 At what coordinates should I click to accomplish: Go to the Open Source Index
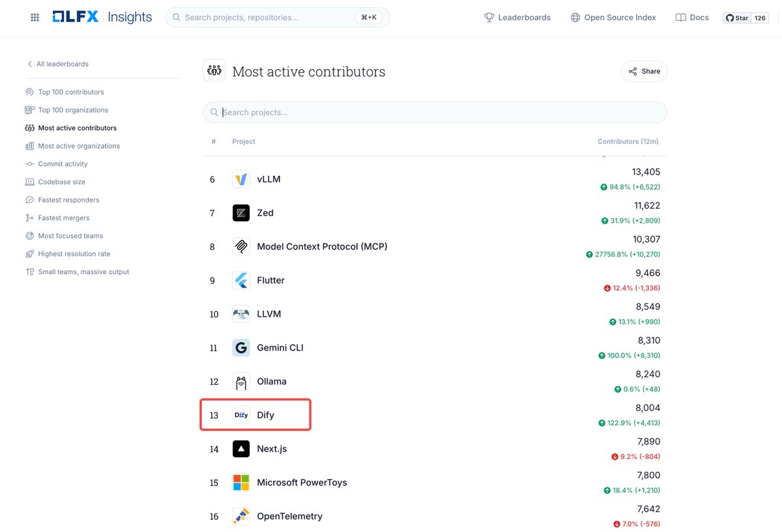point(613,18)
